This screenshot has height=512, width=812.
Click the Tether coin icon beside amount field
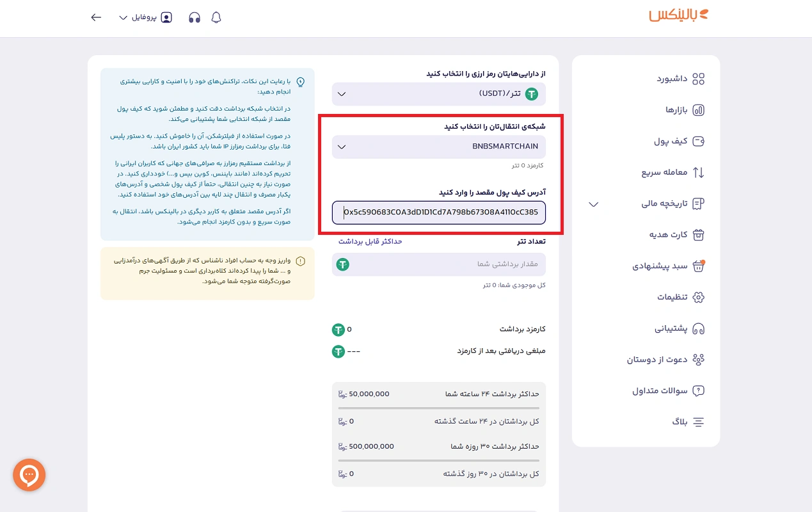pyautogui.click(x=342, y=264)
